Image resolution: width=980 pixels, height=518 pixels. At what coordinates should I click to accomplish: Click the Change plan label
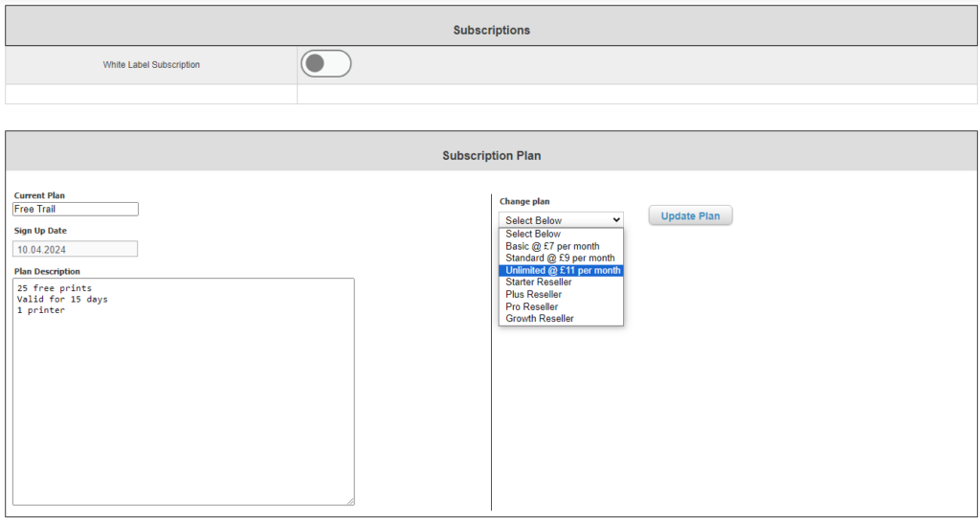(x=524, y=201)
